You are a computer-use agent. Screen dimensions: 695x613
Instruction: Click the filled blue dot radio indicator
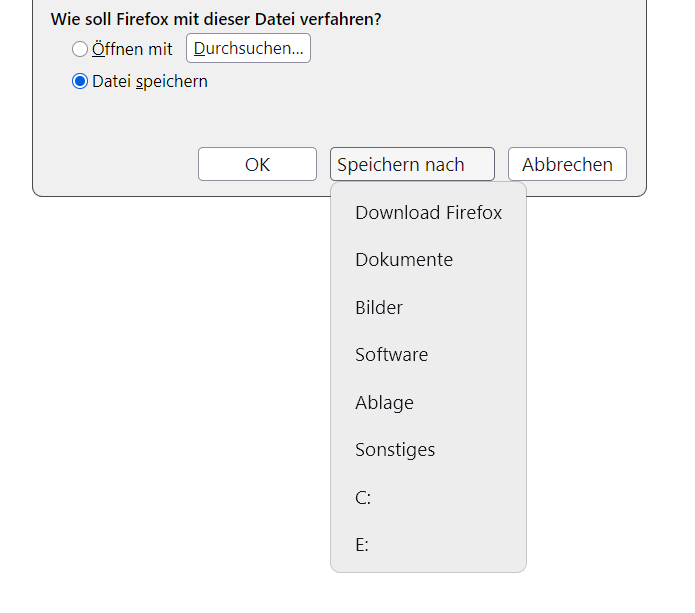[80, 82]
